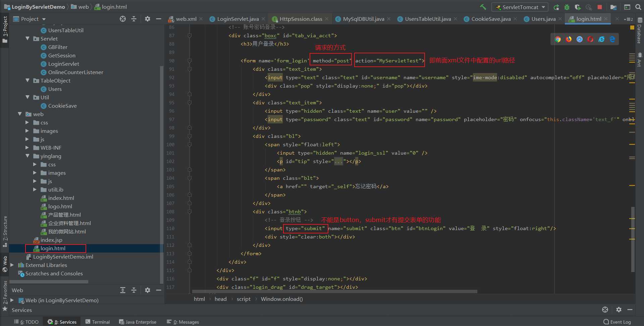644x326 pixels.
Task: Toggle the Z: Structure tool window
Action: pos(5,231)
